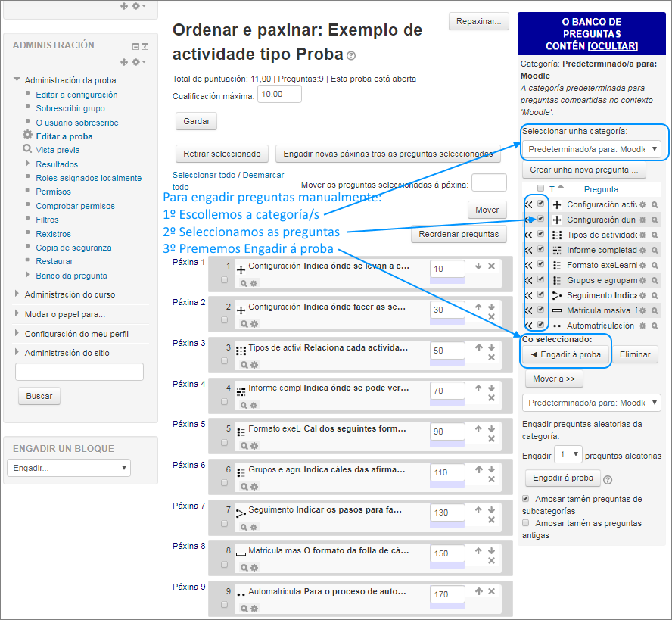The image size is (672, 620).
Task: Click the Mover as preguntas á páxina field
Action: click(489, 182)
